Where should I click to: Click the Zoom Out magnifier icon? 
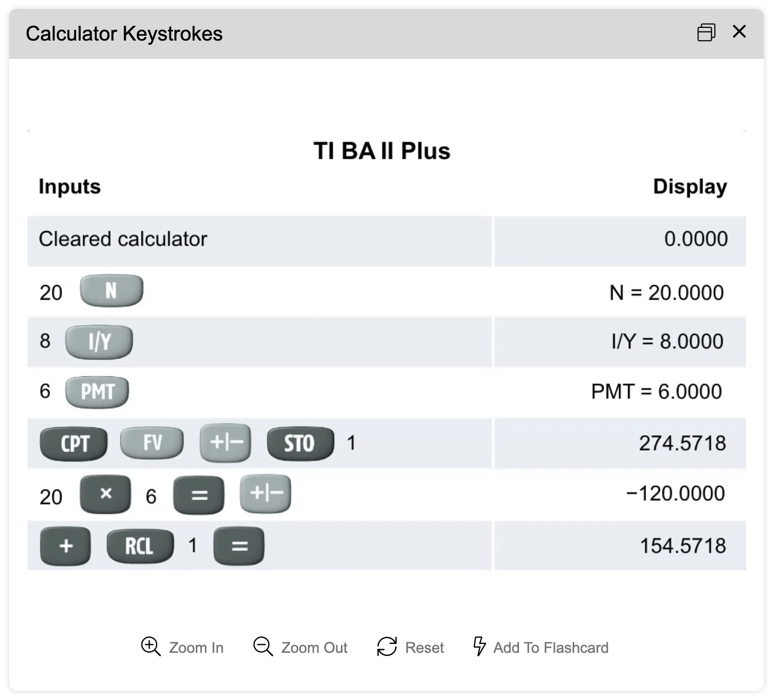coord(263,647)
